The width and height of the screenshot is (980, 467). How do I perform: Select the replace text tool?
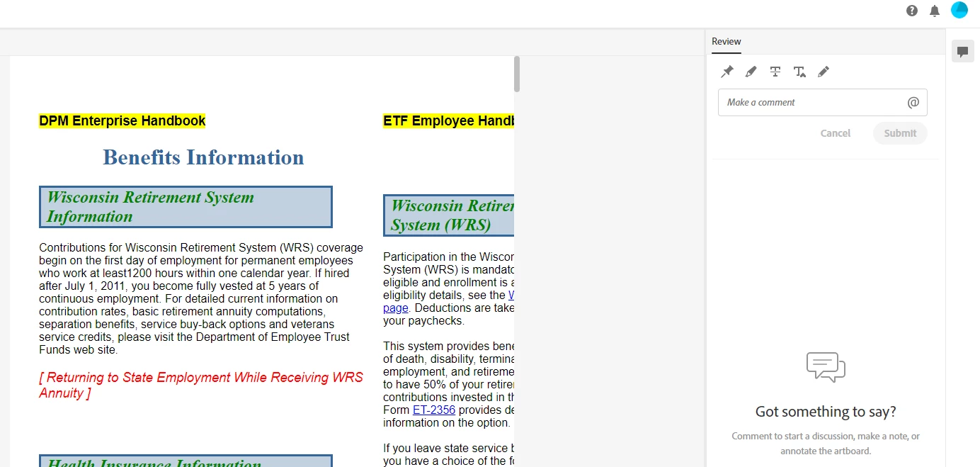click(799, 72)
